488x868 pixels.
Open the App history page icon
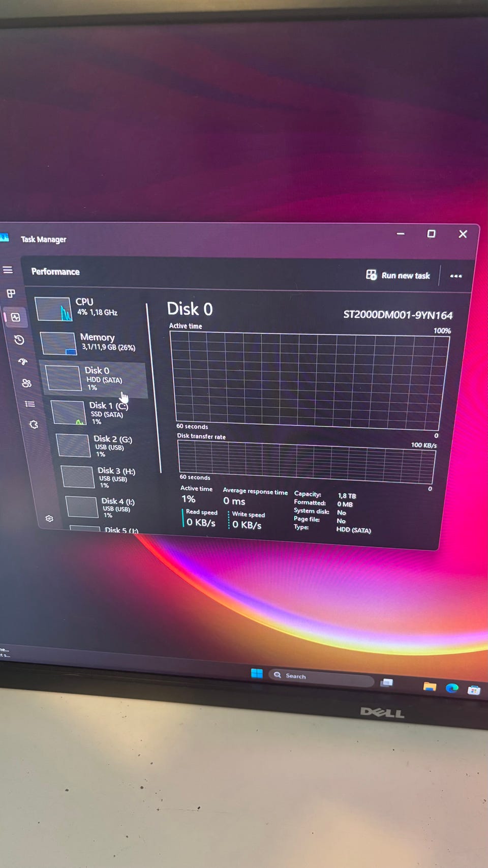point(19,340)
